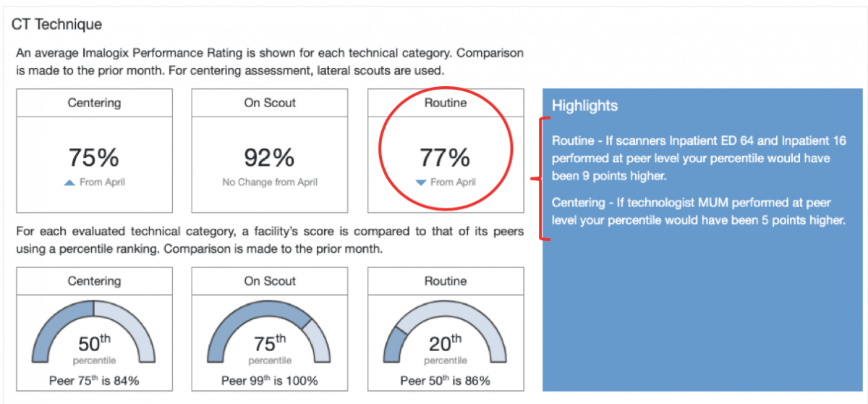Click the 'Peer 99th is 100%' label

[270, 380]
